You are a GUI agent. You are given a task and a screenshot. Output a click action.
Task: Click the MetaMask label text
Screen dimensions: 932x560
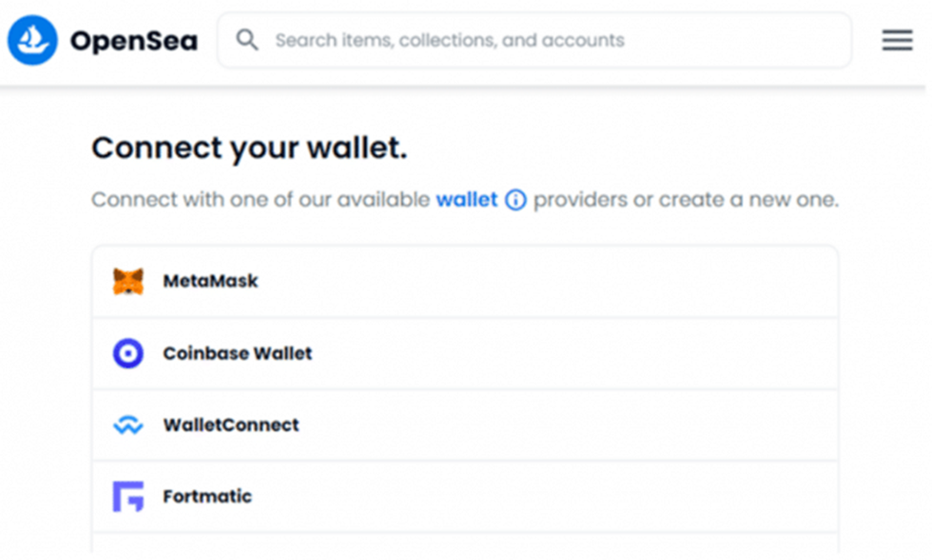(210, 280)
